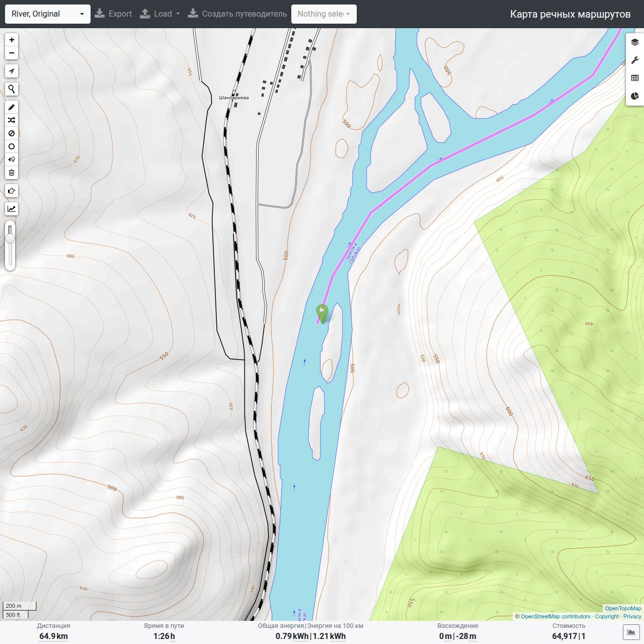Viewport: 644px width, 644px height.
Task: Click Создать путеводитель in the top bar
Action: (x=237, y=14)
